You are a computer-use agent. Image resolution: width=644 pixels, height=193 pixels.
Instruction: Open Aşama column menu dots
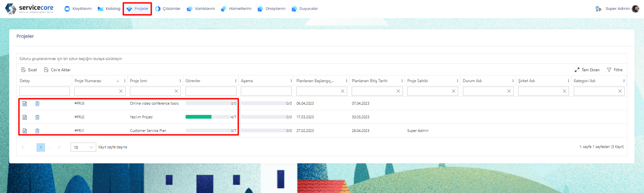(x=291, y=81)
